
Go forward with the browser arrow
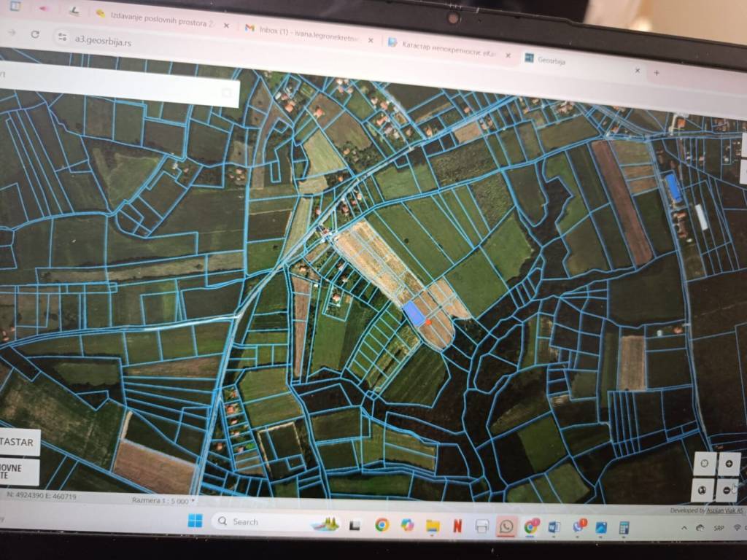12,33
